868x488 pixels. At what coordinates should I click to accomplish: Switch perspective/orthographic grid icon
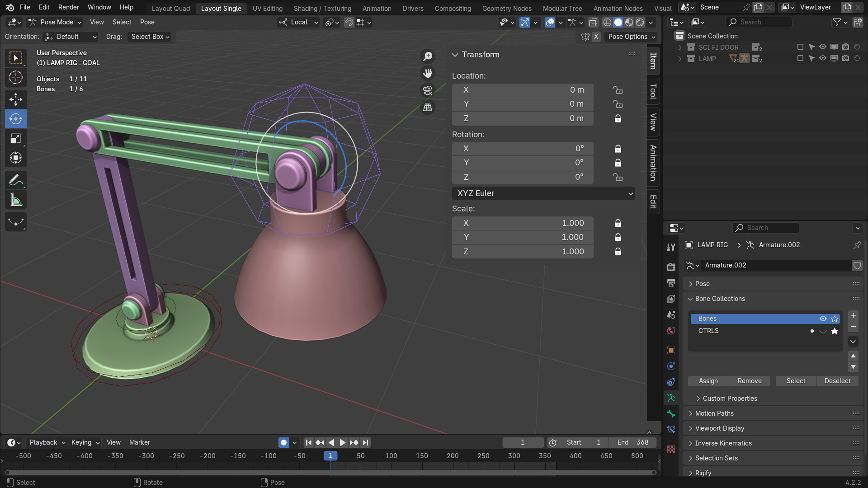(x=428, y=108)
